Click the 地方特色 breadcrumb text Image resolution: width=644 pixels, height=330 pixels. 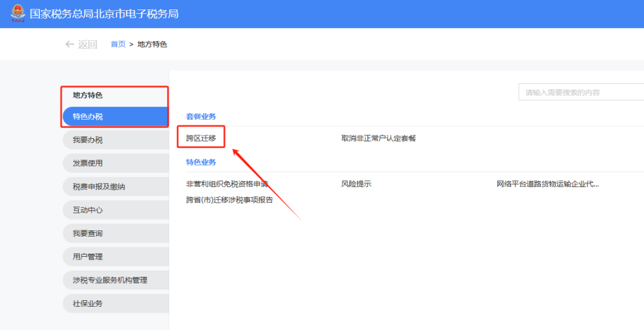coord(152,44)
